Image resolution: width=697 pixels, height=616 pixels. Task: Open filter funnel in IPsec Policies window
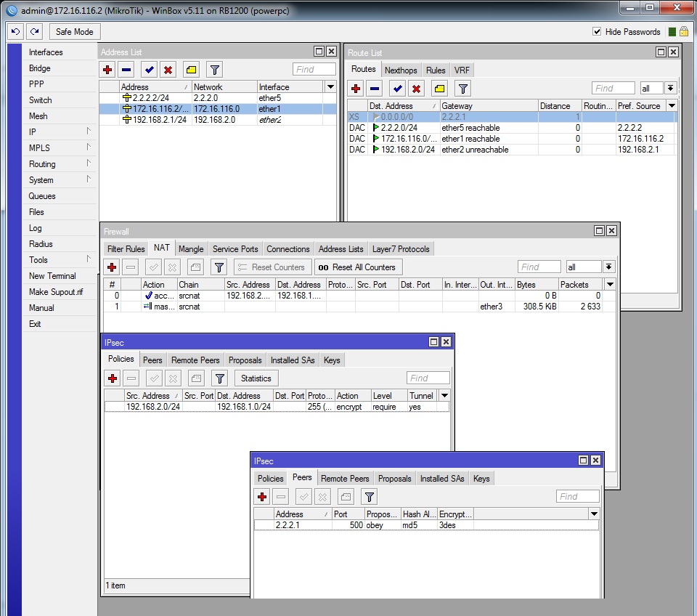[219, 378]
